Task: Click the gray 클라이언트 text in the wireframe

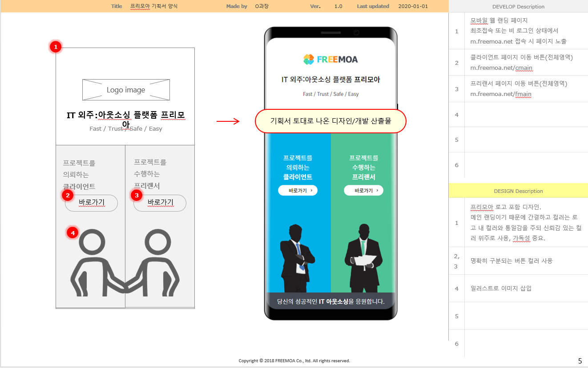Action: [79, 187]
